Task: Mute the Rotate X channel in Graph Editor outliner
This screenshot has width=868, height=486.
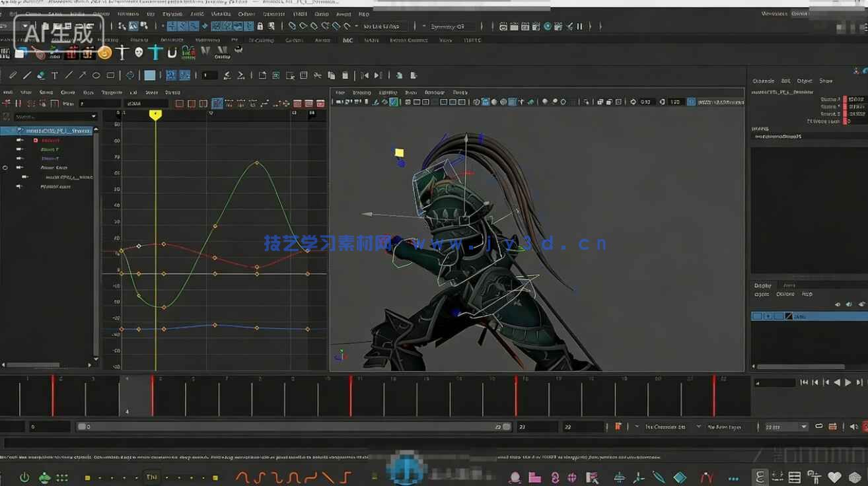Action: click(x=18, y=140)
